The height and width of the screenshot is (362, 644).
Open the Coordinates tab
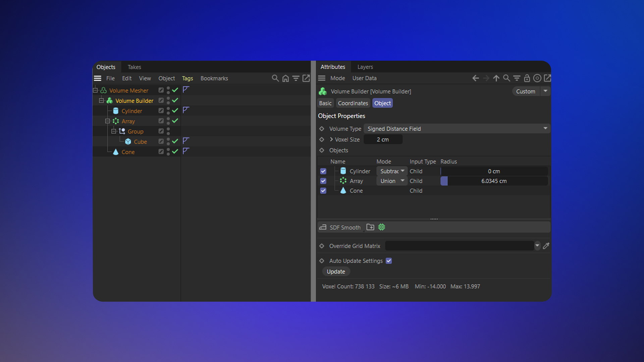click(x=353, y=103)
